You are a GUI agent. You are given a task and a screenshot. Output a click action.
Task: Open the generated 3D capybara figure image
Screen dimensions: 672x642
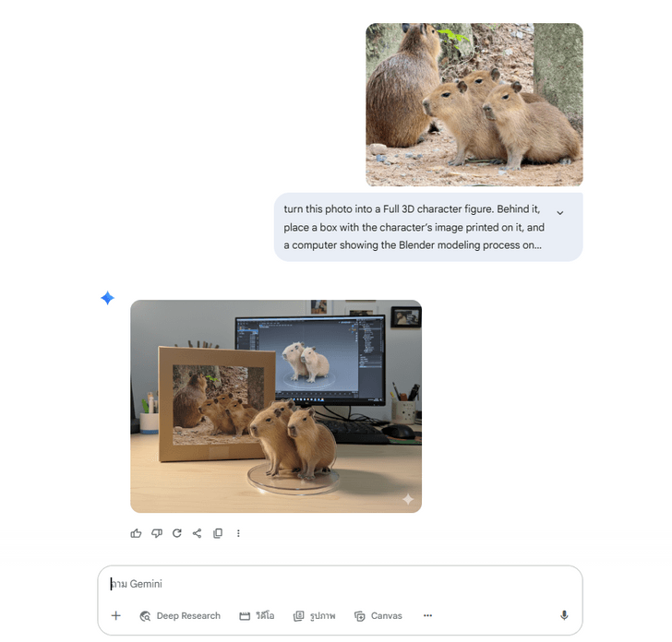coord(275,406)
